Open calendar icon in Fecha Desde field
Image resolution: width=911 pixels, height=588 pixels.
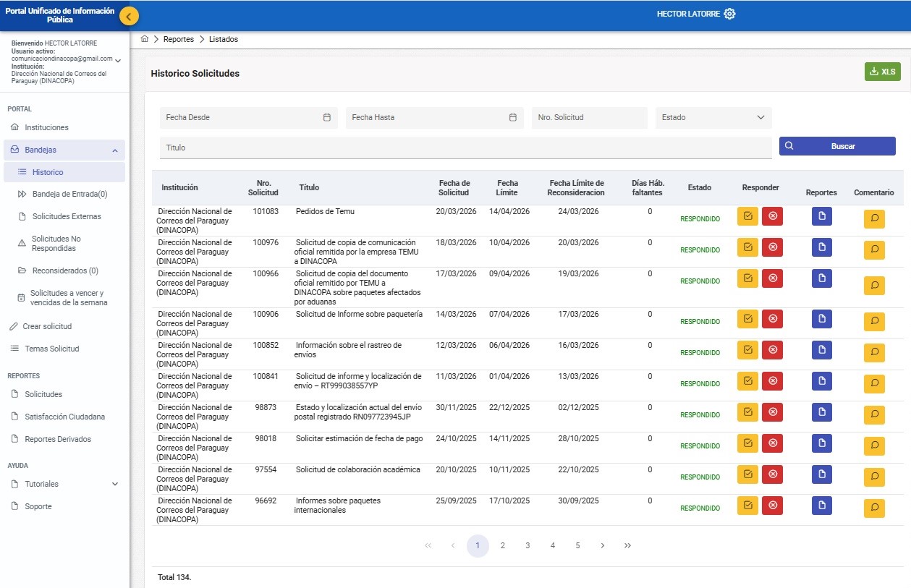point(327,117)
